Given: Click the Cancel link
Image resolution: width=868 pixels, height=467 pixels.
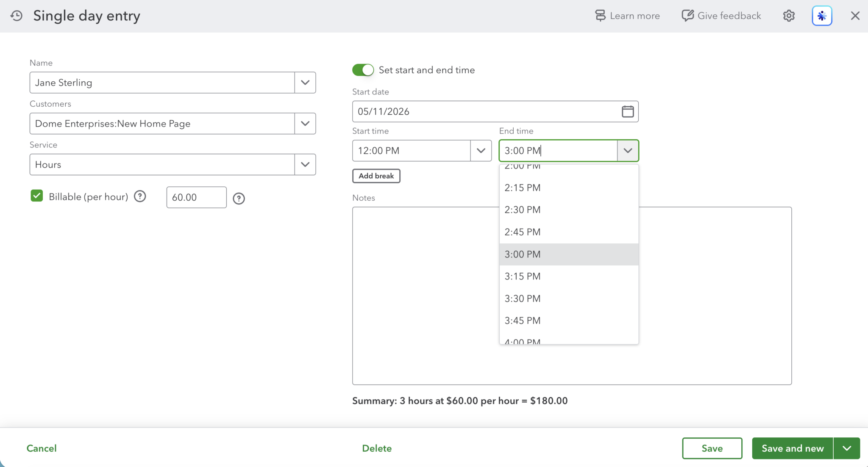Looking at the screenshot, I should click(42, 448).
